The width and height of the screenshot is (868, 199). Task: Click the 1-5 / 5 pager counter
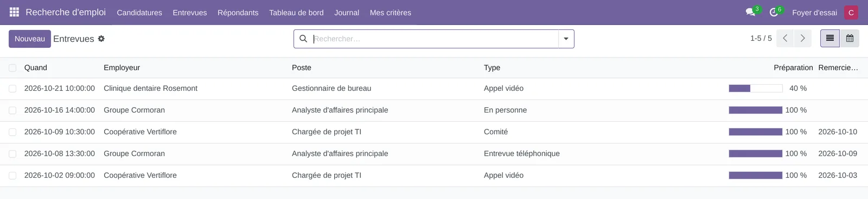(x=761, y=39)
